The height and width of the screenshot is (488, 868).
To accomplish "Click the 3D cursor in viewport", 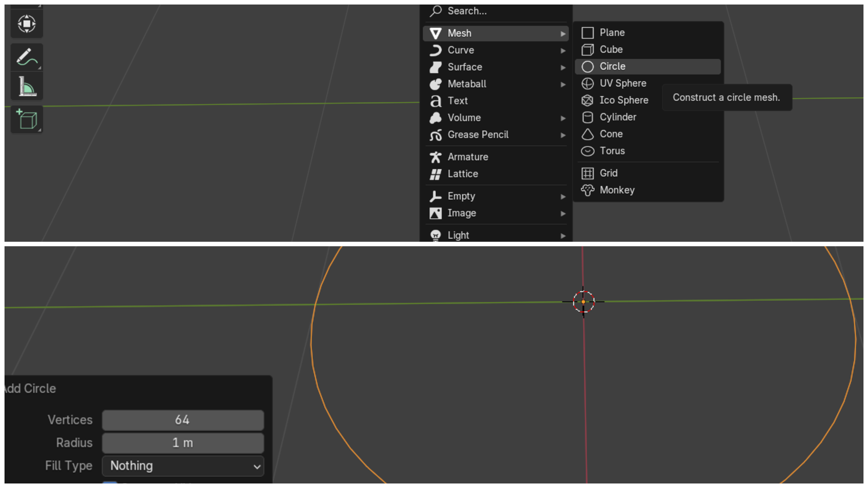I will pyautogui.click(x=583, y=302).
